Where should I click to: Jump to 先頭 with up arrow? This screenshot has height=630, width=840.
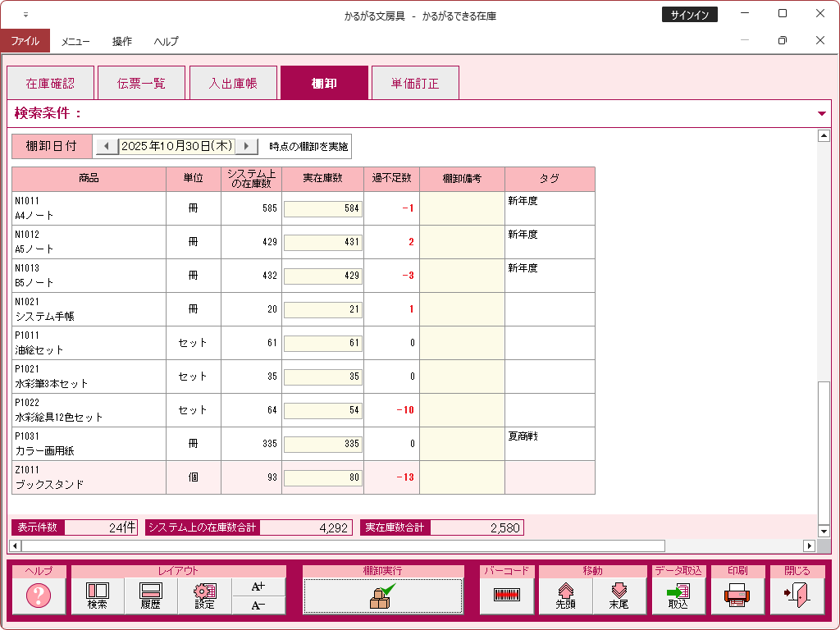pyautogui.click(x=565, y=596)
